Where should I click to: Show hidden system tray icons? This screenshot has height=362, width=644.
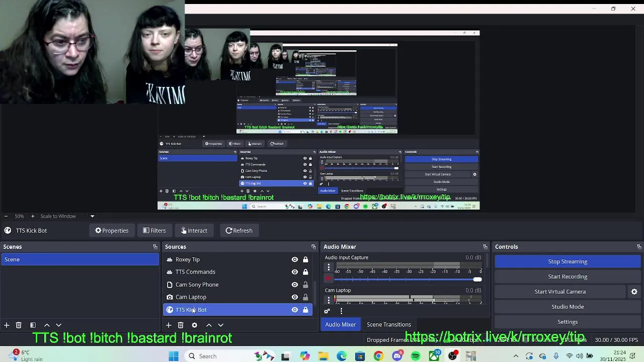pyautogui.click(x=516, y=356)
